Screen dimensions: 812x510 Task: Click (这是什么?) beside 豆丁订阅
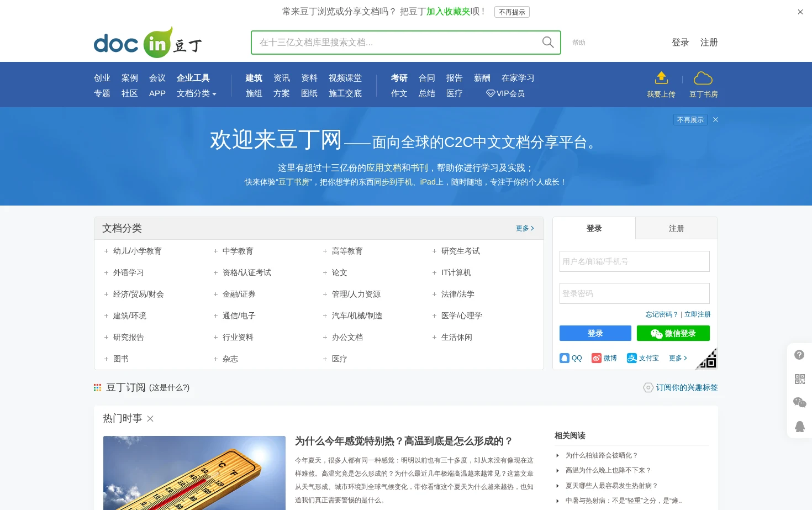coord(170,388)
